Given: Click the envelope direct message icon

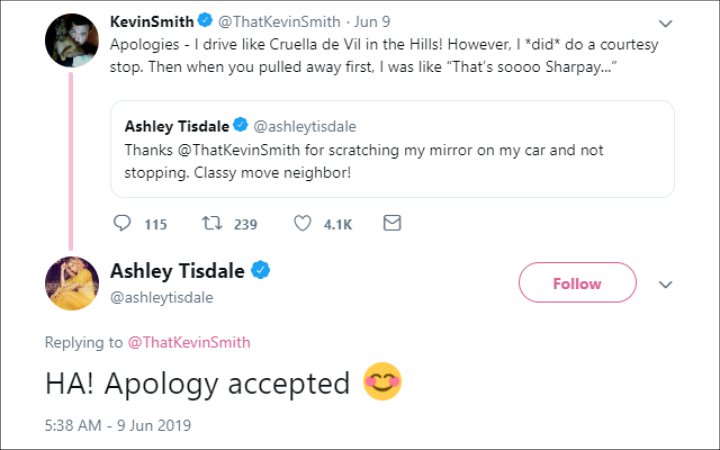Looking at the screenshot, I should [x=392, y=223].
